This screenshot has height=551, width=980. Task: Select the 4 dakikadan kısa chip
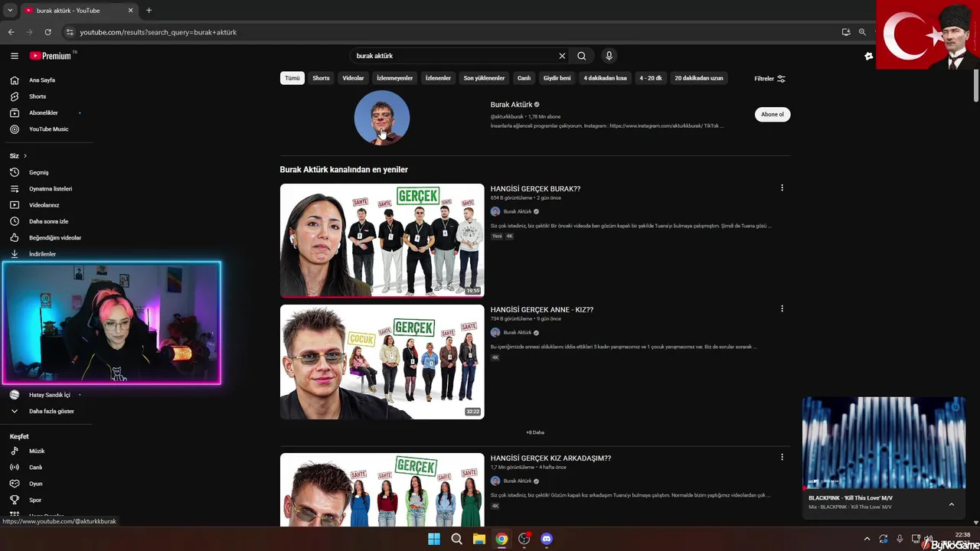tap(605, 78)
